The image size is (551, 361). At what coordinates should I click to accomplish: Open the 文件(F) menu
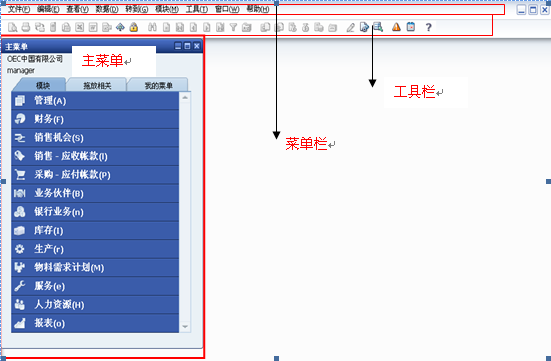click(x=19, y=9)
